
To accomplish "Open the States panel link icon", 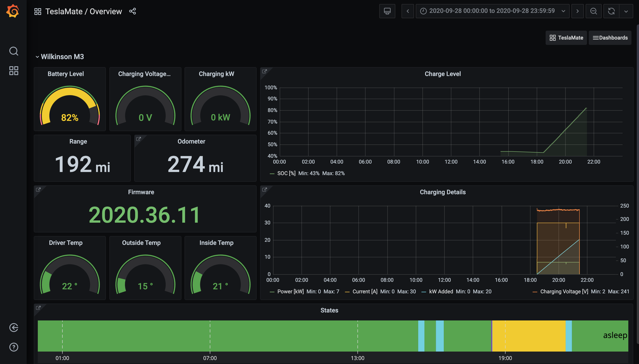I will point(38,308).
